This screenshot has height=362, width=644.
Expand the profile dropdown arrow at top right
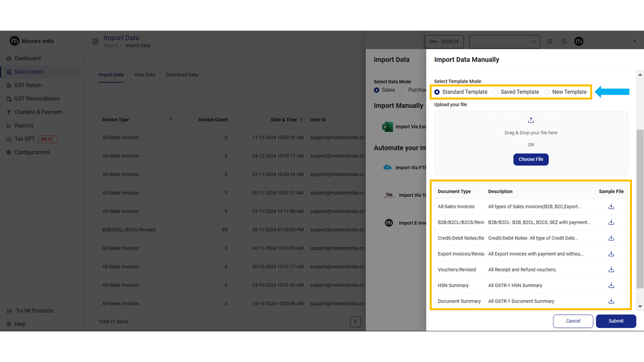(634, 42)
